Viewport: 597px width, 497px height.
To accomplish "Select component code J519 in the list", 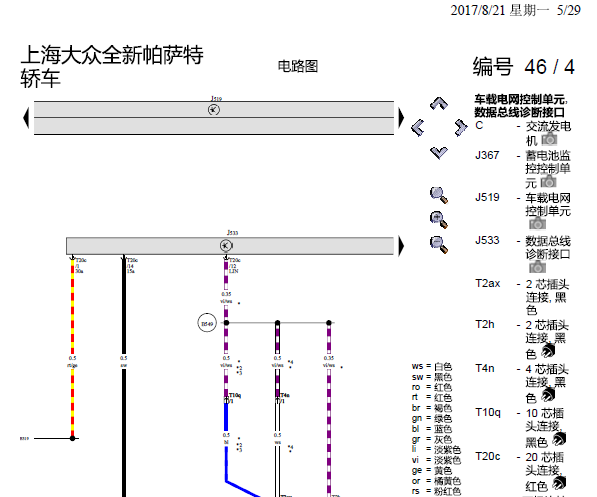I will coord(487,197).
